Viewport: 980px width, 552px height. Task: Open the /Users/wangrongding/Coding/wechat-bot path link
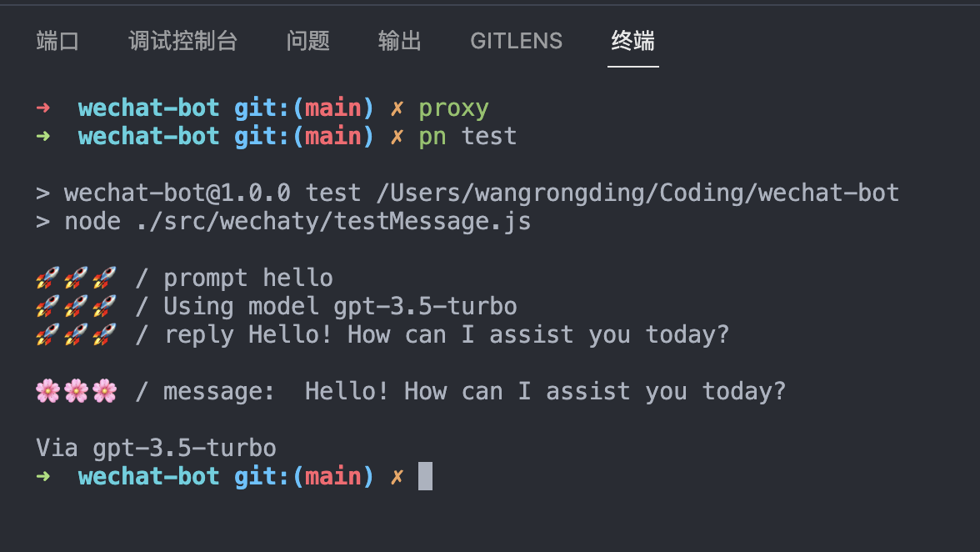point(637,193)
